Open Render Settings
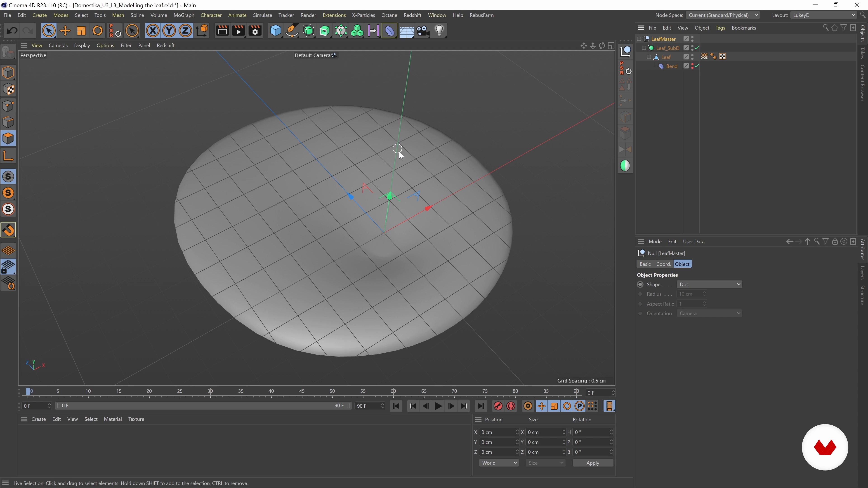 coord(255,31)
